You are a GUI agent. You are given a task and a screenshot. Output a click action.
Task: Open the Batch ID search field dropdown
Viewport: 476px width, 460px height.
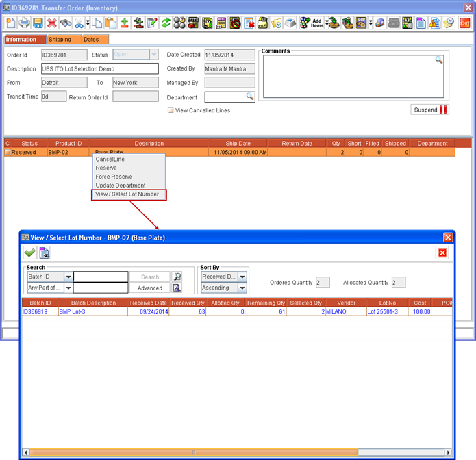pyautogui.click(x=68, y=277)
